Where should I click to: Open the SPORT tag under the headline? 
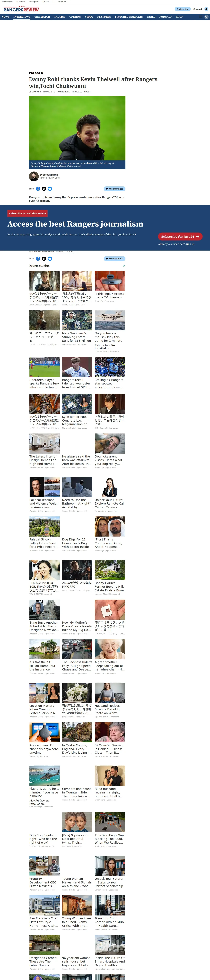pos(87,92)
